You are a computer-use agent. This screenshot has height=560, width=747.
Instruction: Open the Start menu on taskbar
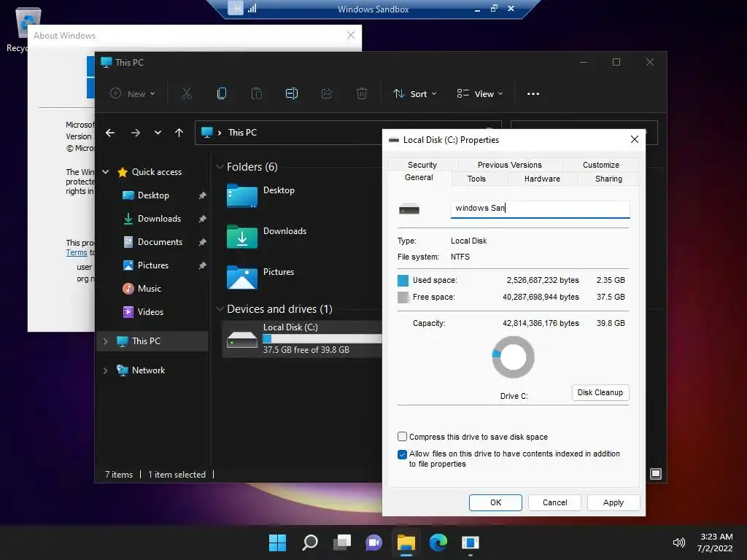[277, 542]
